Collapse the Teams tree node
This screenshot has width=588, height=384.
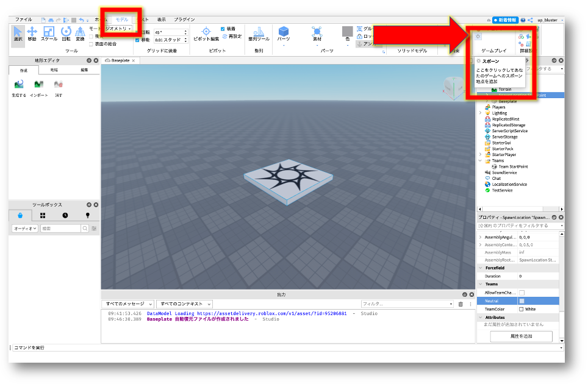(481, 160)
